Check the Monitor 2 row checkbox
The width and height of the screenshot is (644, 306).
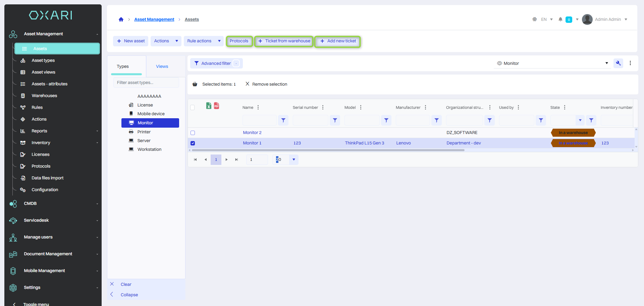click(x=193, y=133)
